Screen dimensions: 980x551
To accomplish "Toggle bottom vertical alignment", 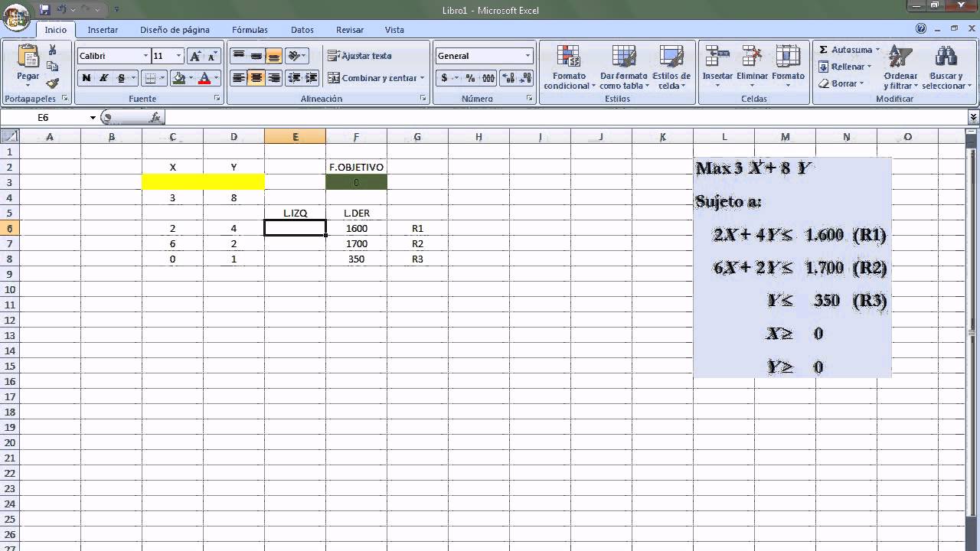I will click(x=274, y=56).
